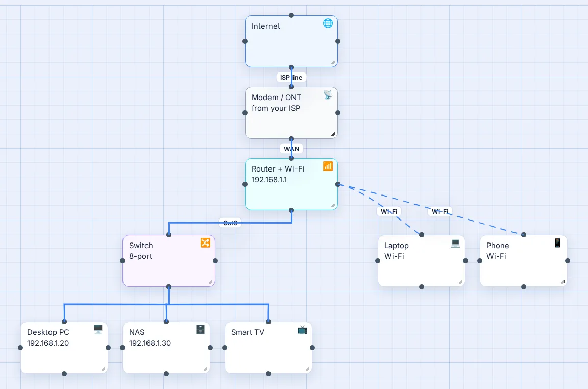
Task: Click the 'Cat6' edge label
Action: (230, 223)
